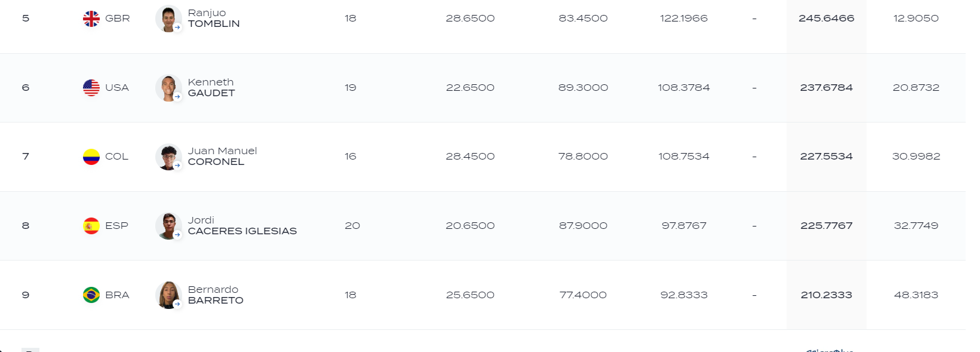Viewport: 980px width, 352px height.
Task: Click the Spain flag icon
Action: coord(91,226)
